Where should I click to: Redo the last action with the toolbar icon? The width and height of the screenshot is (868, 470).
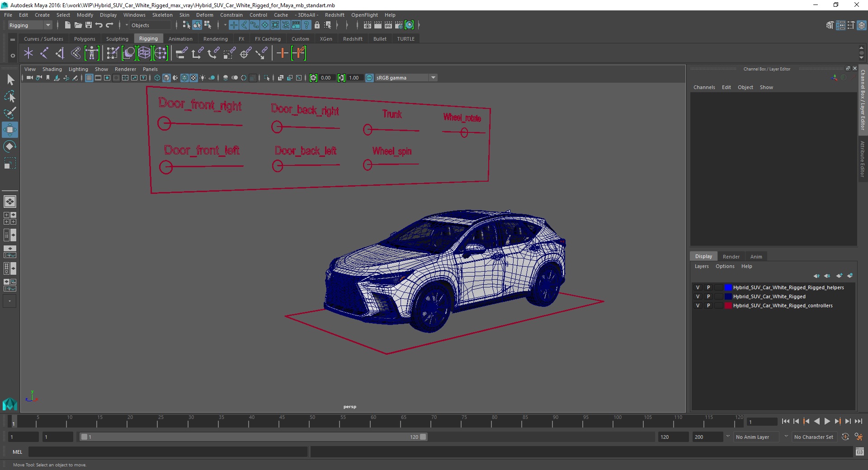tap(109, 25)
